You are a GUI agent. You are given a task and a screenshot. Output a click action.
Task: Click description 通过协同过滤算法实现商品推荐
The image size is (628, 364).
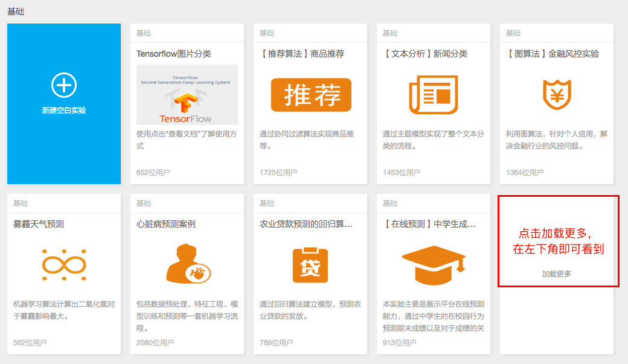point(307,140)
